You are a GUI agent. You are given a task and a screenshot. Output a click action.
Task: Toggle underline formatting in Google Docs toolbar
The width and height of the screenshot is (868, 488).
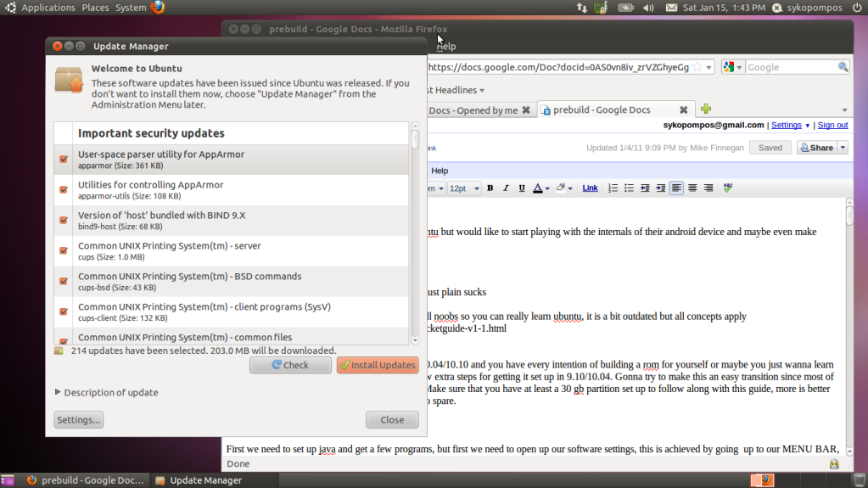pos(522,188)
